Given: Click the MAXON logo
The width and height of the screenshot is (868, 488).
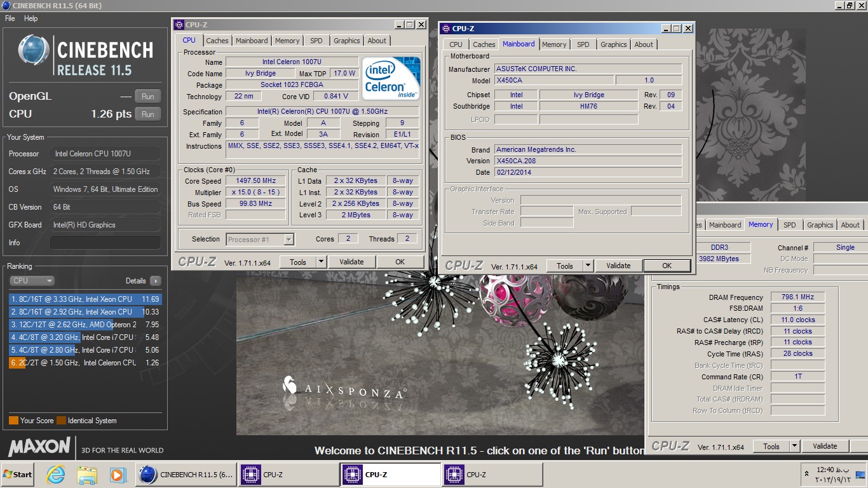Looking at the screenshot, I should [39, 446].
